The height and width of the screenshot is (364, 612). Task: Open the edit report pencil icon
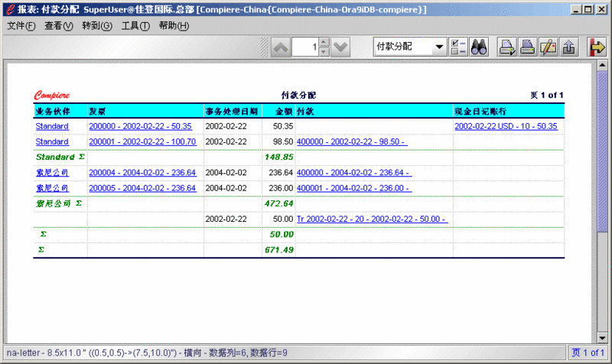click(548, 47)
